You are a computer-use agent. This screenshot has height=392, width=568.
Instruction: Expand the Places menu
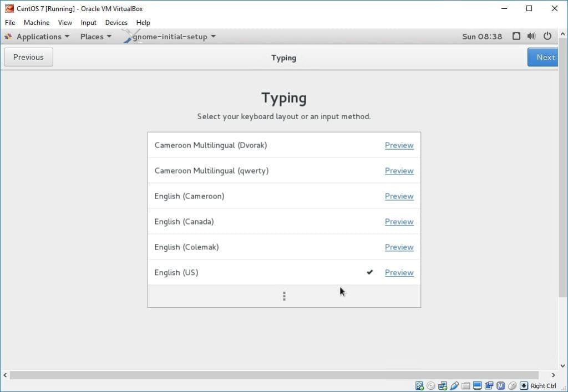click(x=95, y=37)
